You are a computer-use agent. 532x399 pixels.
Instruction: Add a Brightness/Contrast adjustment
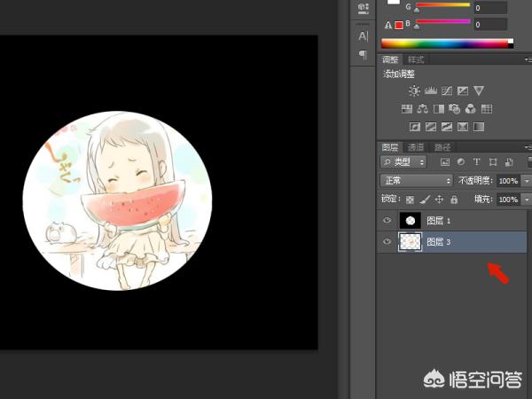click(x=414, y=90)
